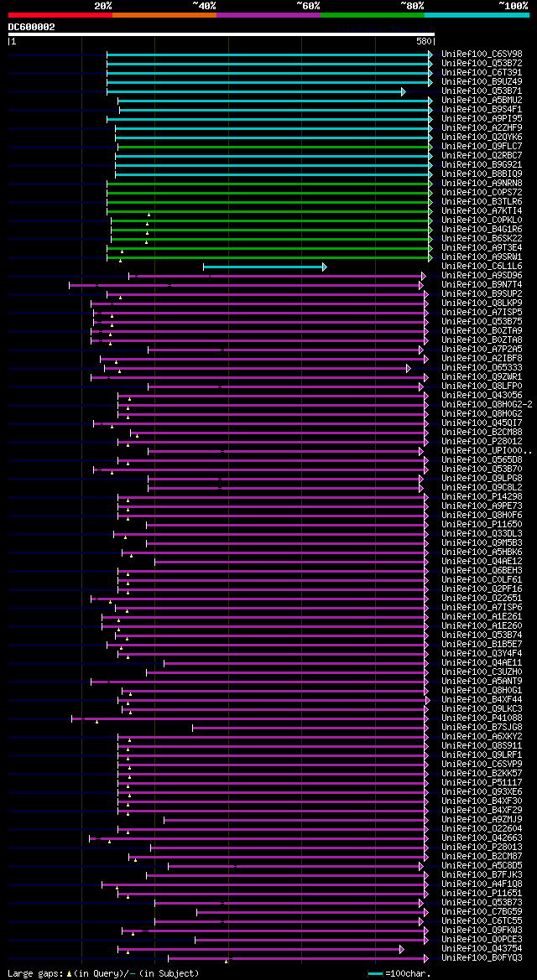Click the orange segment of the identity scale
Image resolution: width=537 pixels, height=980 pixels.
(164, 14)
